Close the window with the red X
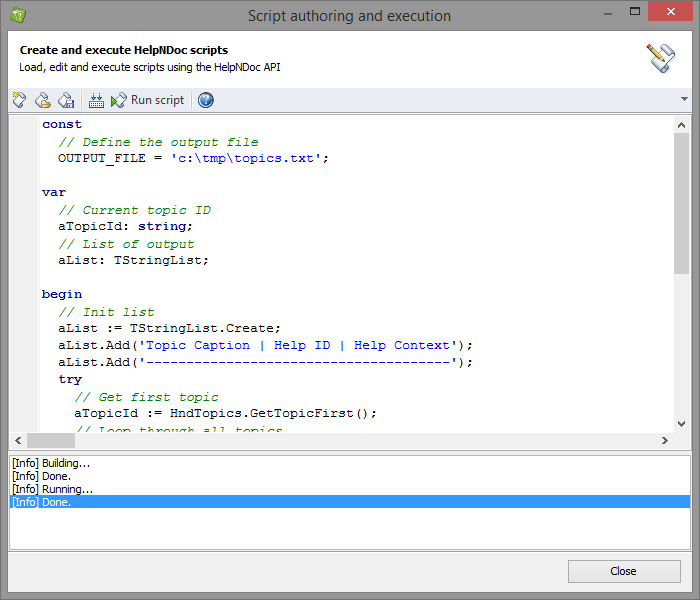This screenshot has width=700, height=600. tap(671, 11)
